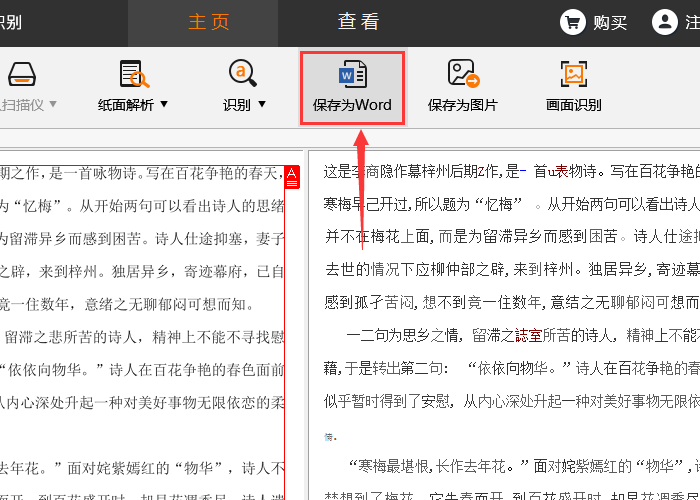This screenshot has height=500, width=700.
Task: Expand the 纸面解析 dropdown arrow
Action: click(x=164, y=104)
